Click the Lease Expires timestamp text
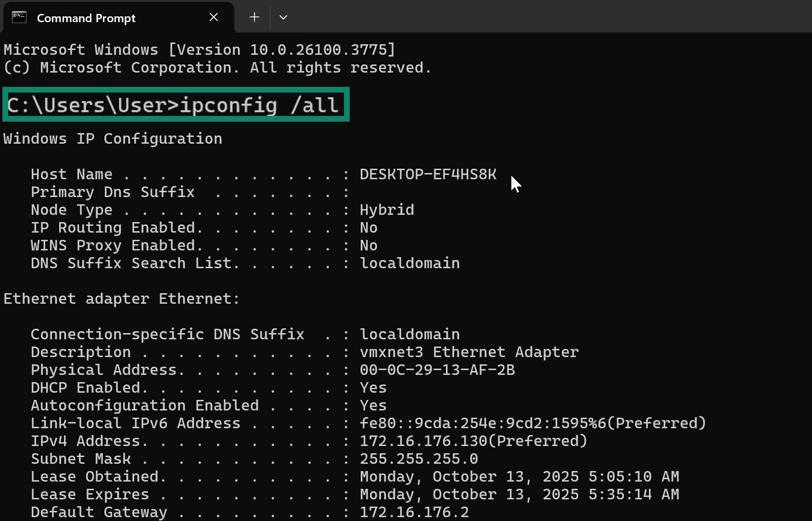Screen dimensions: 812x521 tap(519, 494)
